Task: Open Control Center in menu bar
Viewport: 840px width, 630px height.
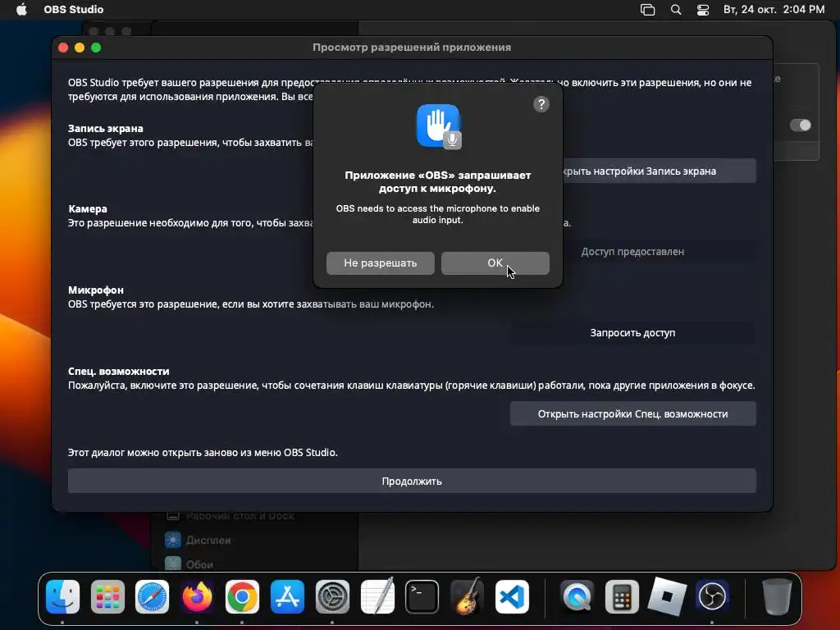Action: [703, 10]
